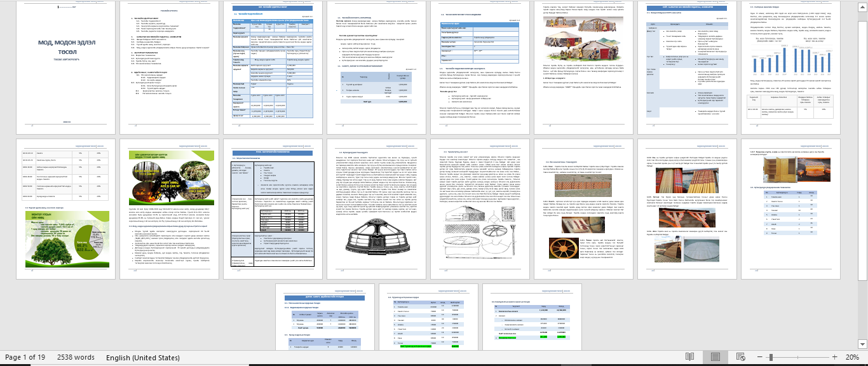Screen dimensions: 868x366
Task: Open navigation via Page 1 of 19
Action: coord(25,357)
